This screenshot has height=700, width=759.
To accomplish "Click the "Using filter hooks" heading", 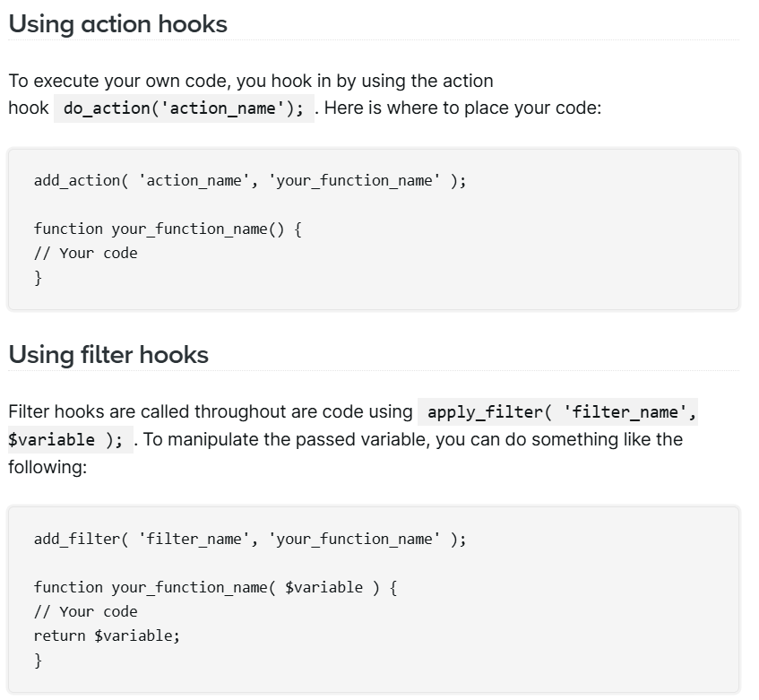I will pyautogui.click(x=108, y=355).
